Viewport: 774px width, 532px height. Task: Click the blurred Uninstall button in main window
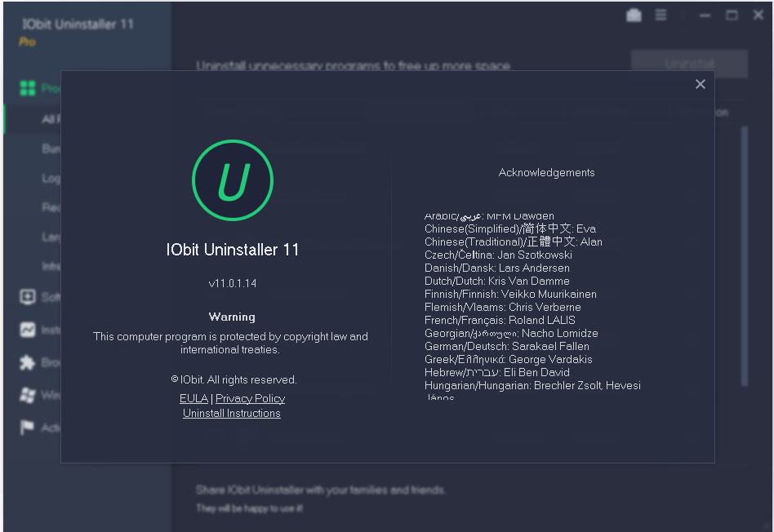(x=689, y=64)
